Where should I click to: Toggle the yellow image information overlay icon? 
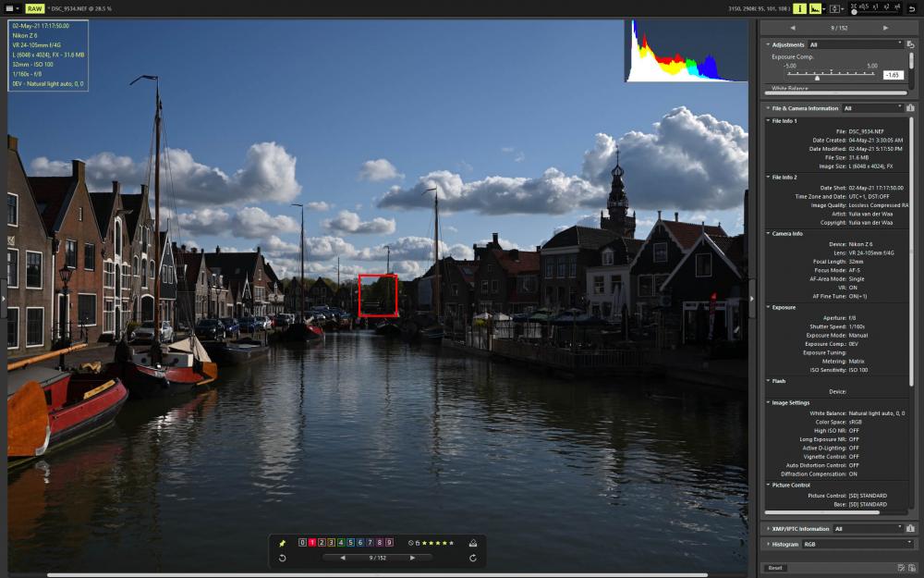(799, 9)
